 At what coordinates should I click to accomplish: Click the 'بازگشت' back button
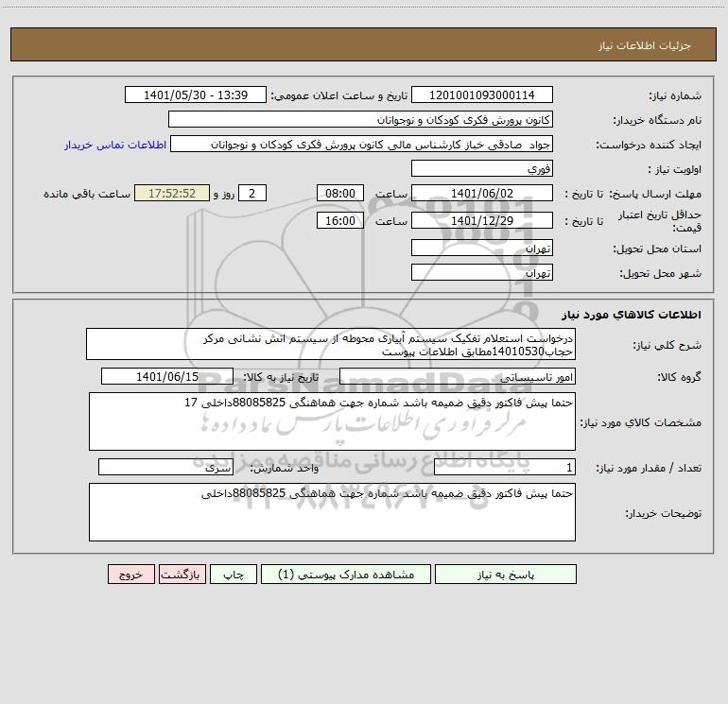pos(182,574)
